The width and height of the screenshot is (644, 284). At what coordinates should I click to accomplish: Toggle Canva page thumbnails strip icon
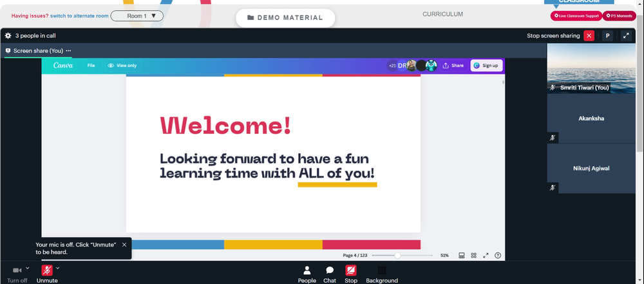462,255
